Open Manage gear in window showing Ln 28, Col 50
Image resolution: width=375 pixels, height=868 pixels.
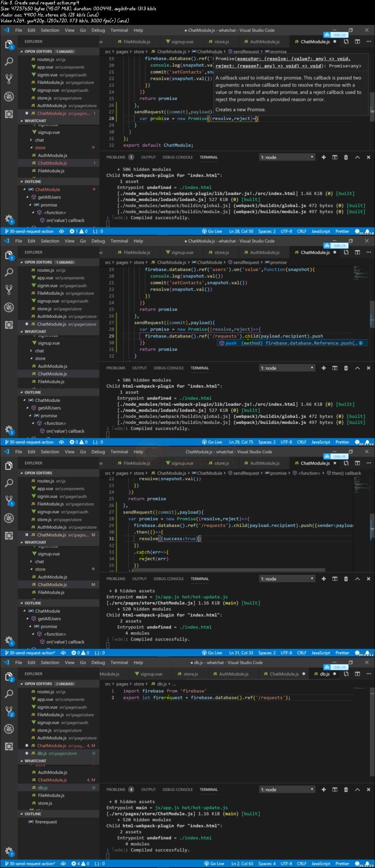[9, 219]
